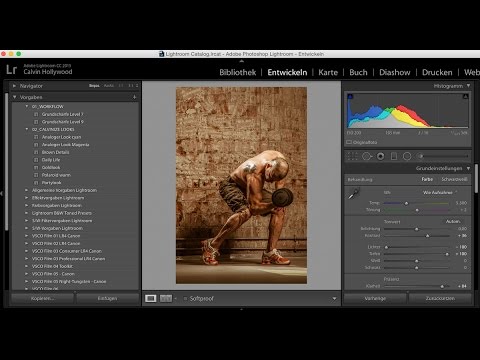Image resolution: width=480 pixels, height=360 pixels.
Task: Set Navigator zoom to Einpas.
Action: pyautogui.click(x=94, y=86)
